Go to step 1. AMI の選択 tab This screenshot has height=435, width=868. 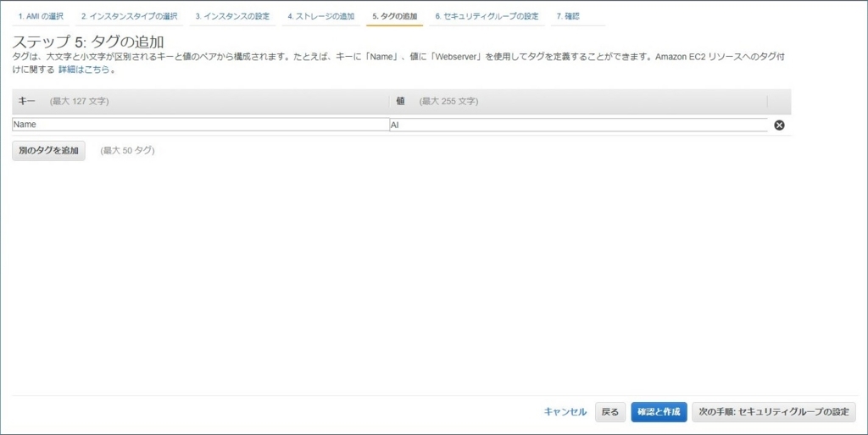tap(41, 17)
